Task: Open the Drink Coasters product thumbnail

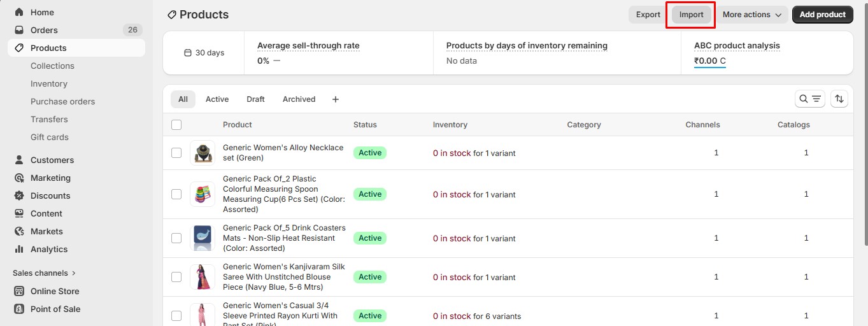Action: (203, 238)
